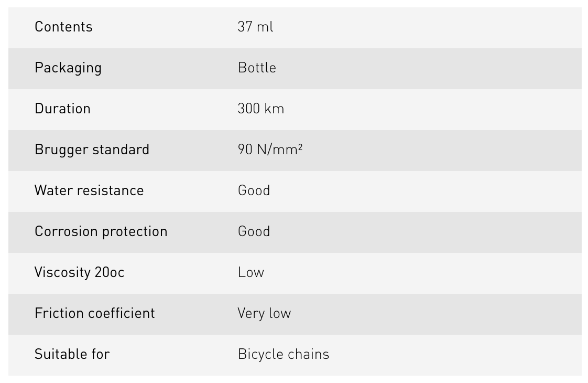Viewport: 588px width, 383px height.
Task: Select the Bicycle chains value
Action: pyautogui.click(x=283, y=354)
